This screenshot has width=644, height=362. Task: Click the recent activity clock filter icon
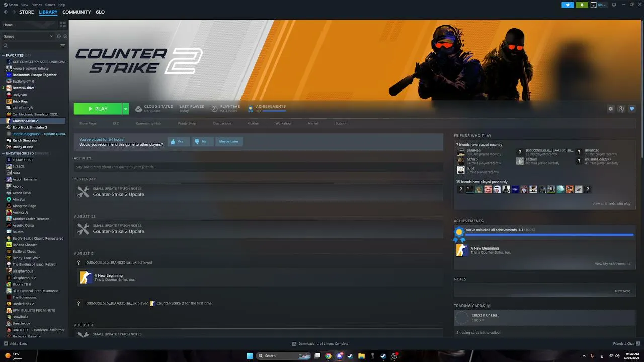pos(59,36)
